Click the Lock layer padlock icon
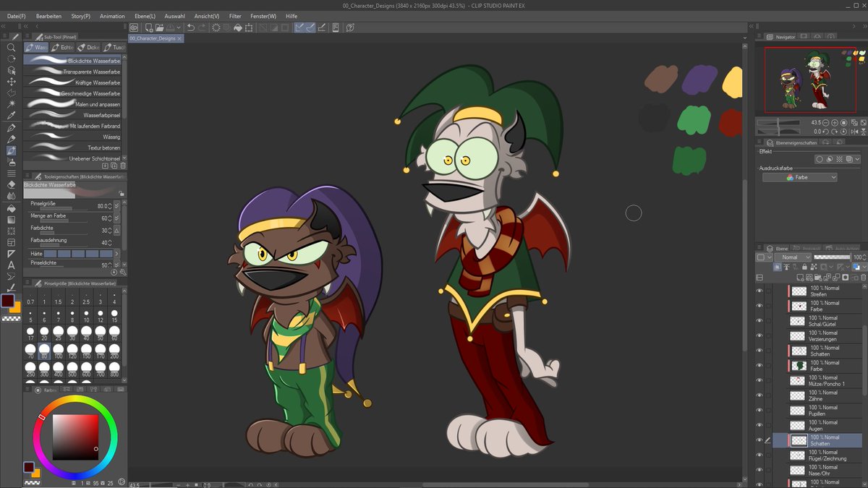The width and height of the screenshot is (868, 488). click(x=803, y=267)
